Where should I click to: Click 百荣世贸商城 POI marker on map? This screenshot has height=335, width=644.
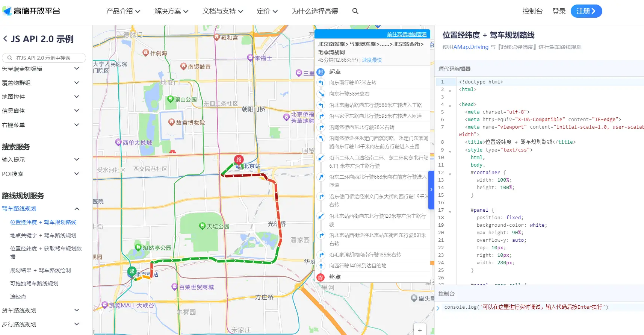(x=174, y=286)
